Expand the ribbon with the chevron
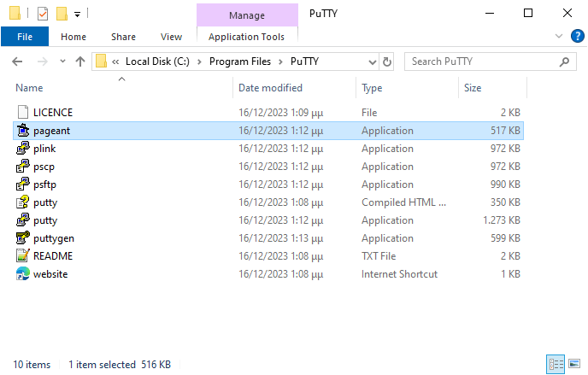The image size is (588, 375). pyautogui.click(x=559, y=37)
